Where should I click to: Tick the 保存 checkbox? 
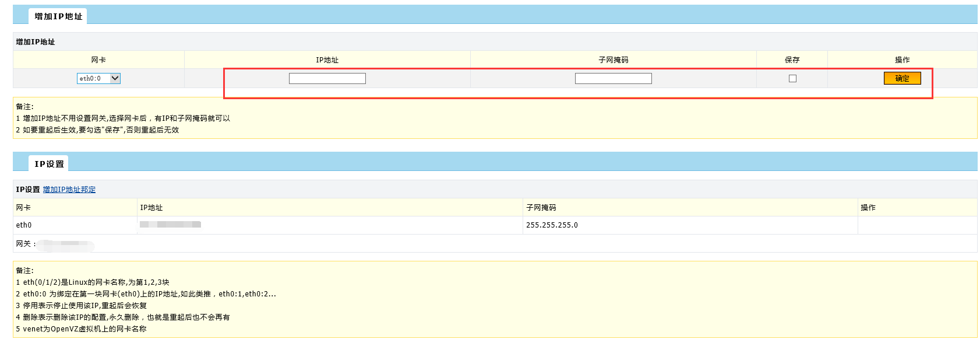(792, 78)
